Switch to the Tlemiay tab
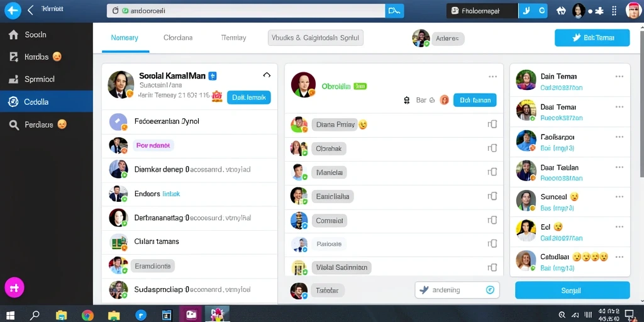Image resolution: width=644 pixels, height=322 pixels. [x=233, y=38]
